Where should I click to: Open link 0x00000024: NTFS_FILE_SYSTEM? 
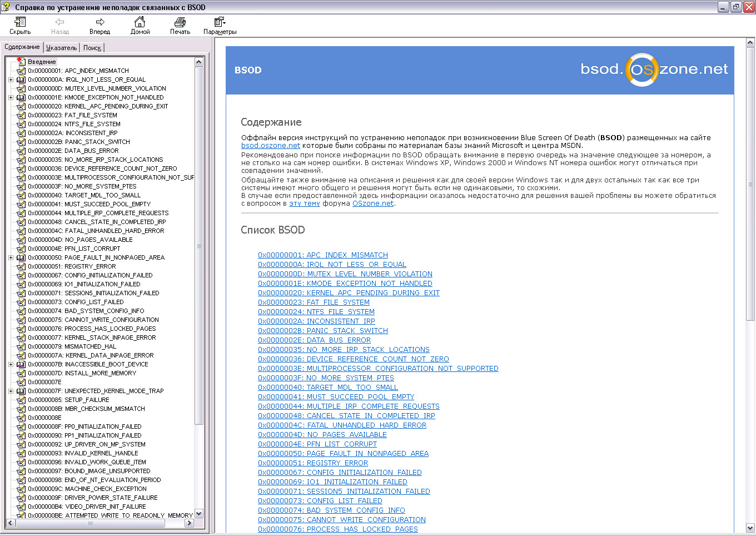click(316, 312)
